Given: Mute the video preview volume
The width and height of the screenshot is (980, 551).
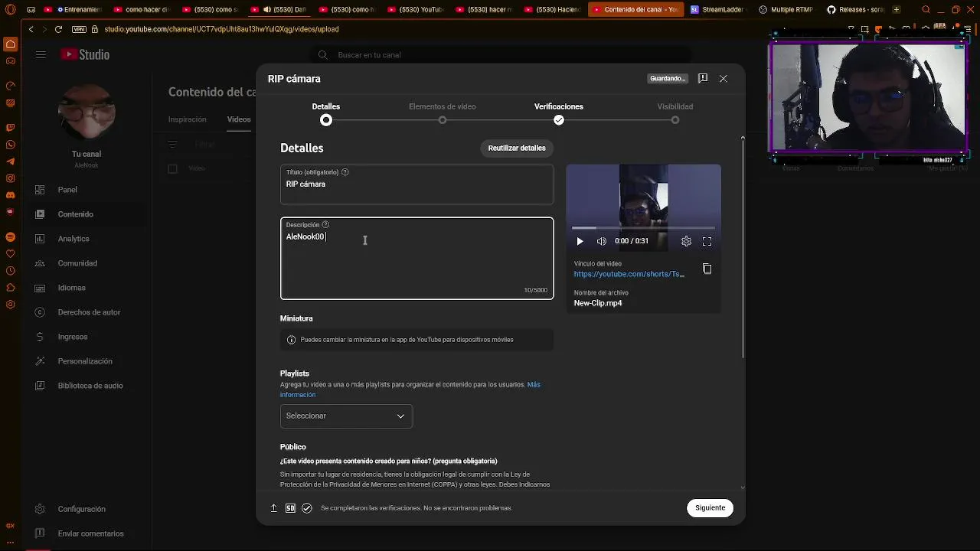Looking at the screenshot, I should [602, 241].
